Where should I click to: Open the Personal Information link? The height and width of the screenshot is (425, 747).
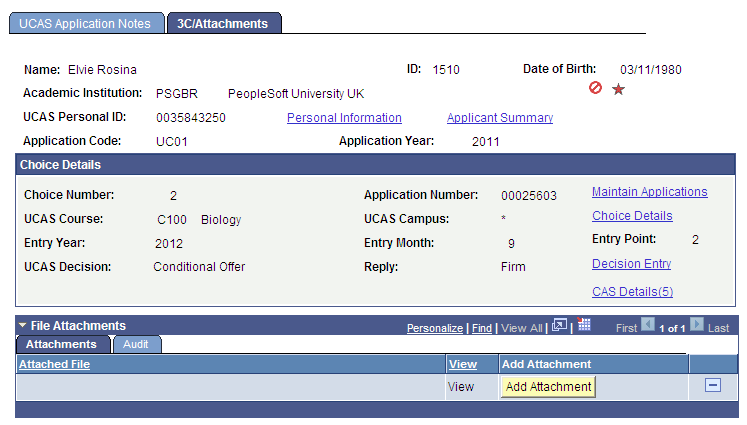tap(344, 118)
